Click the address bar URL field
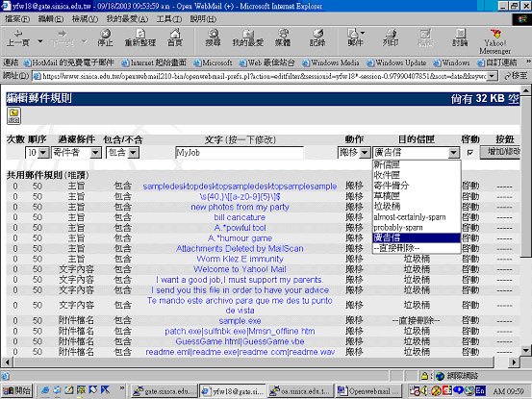This screenshot has width=532, height=399. (x=261, y=76)
